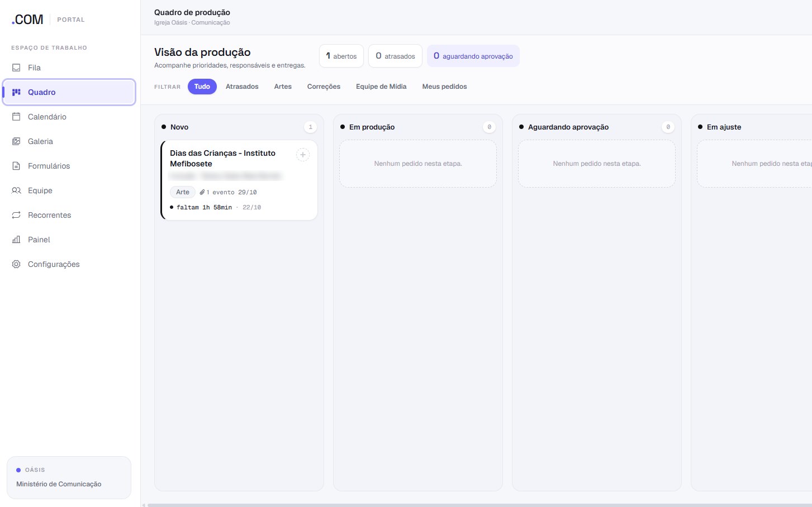This screenshot has width=812, height=507.
Task: Click the Novo column count badge
Action: click(311, 127)
